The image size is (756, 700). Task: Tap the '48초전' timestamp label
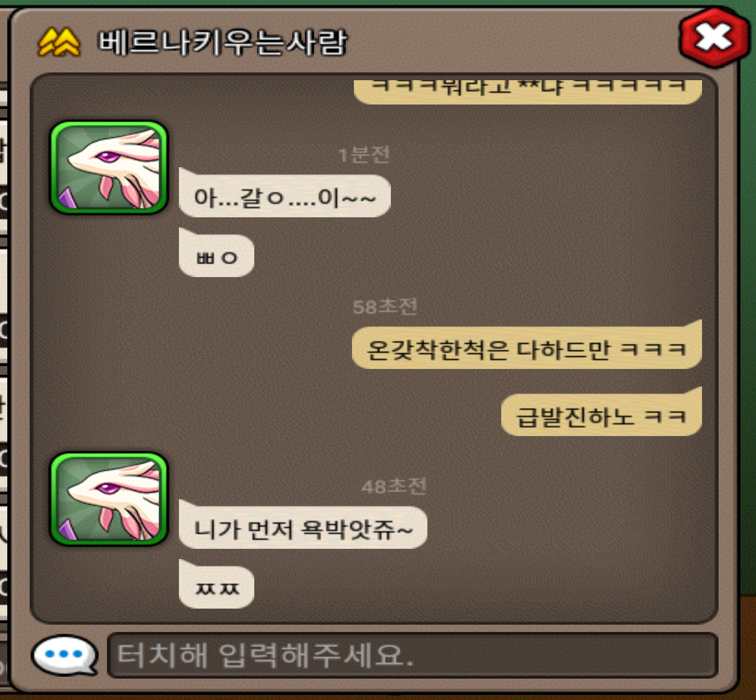394,486
